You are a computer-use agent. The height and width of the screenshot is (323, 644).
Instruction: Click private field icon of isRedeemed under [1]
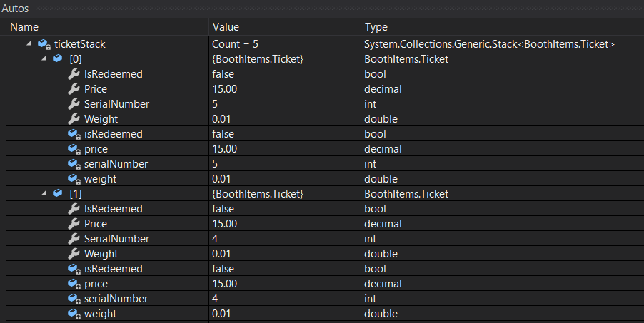(x=74, y=268)
